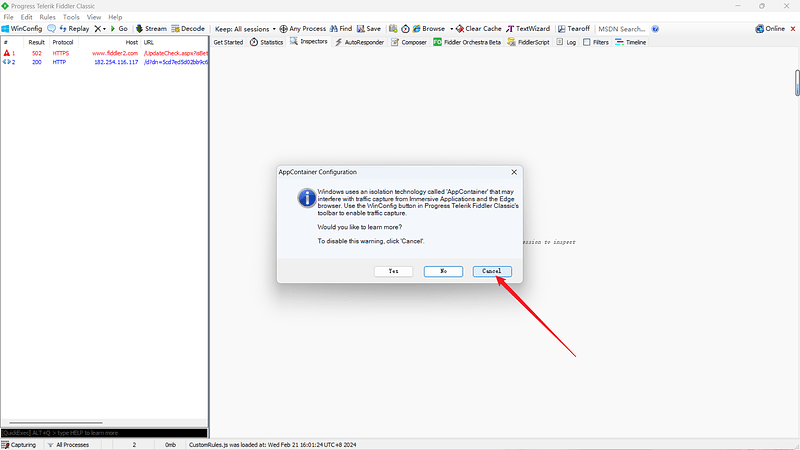The height and width of the screenshot is (450, 800).
Task: Click the Tearoff button
Action: [573, 29]
